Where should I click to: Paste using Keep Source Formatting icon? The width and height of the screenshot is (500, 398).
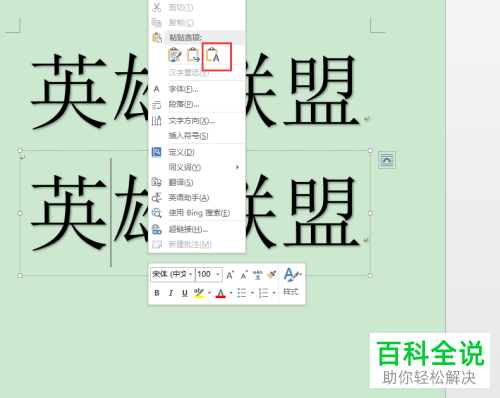[175, 55]
